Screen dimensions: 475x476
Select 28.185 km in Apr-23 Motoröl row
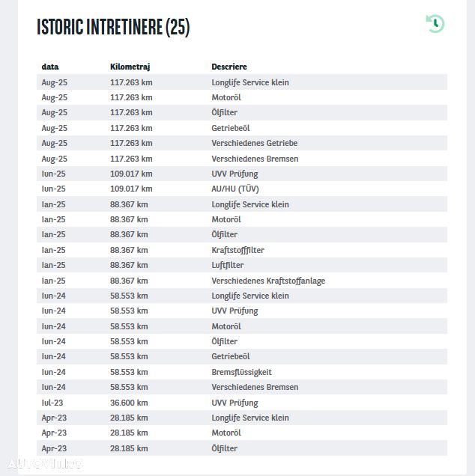(129, 433)
